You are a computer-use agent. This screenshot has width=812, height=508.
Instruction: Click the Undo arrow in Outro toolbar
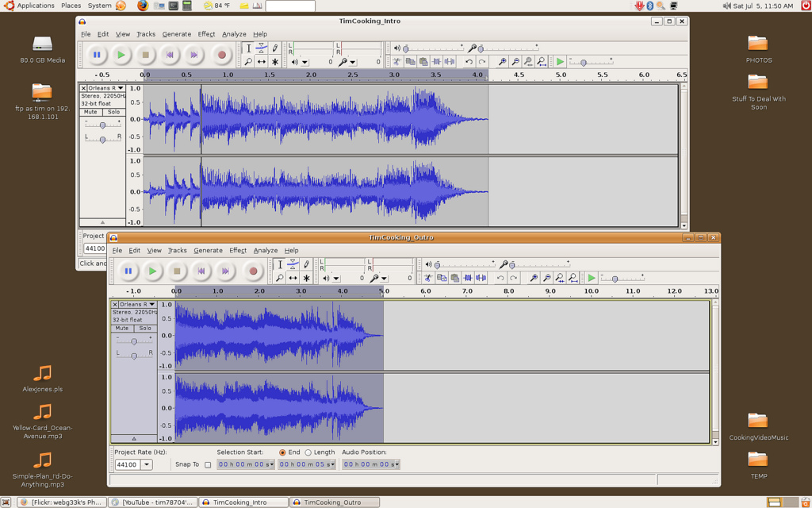500,278
